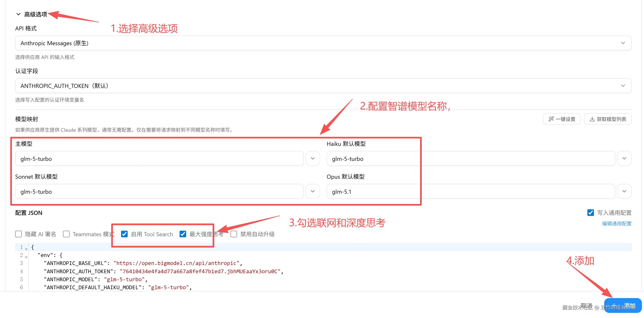644x318 pixels.
Task: Collapse the 高级选项 section chevron
Action: point(18,14)
